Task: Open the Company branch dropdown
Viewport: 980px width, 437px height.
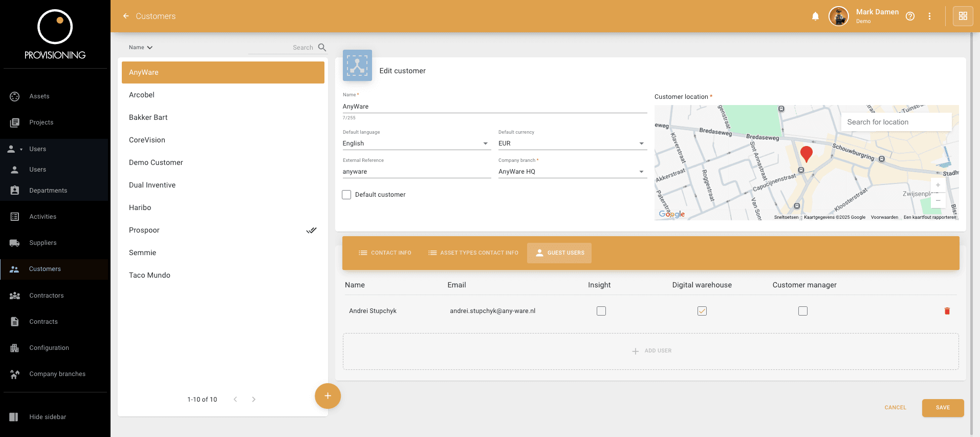Action: pyautogui.click(x=573, y=172)
